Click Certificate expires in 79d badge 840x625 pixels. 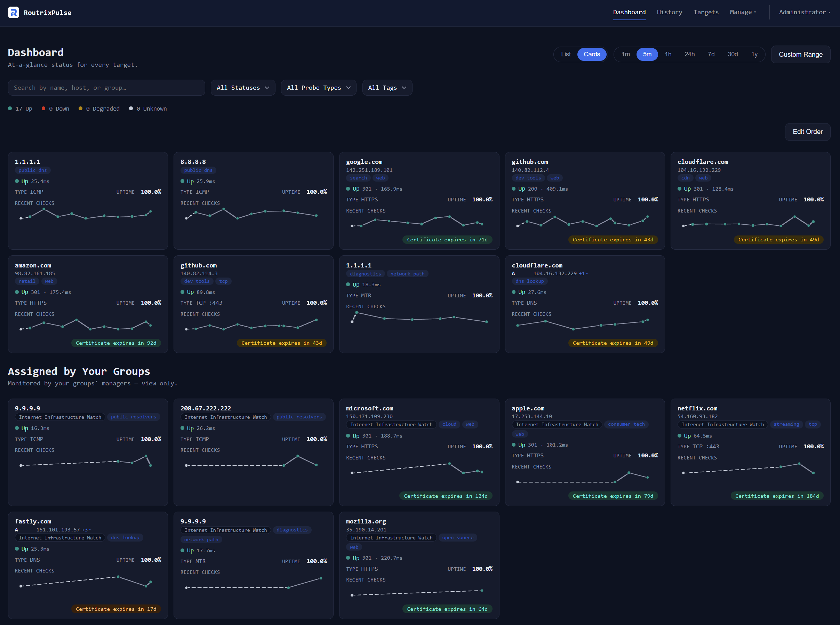pyautogui.click(x=613, y=496)
